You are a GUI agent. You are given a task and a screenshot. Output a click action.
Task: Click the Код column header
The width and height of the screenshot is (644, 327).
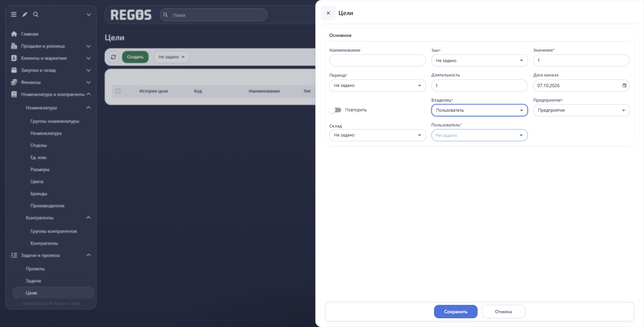pos(198,91)
